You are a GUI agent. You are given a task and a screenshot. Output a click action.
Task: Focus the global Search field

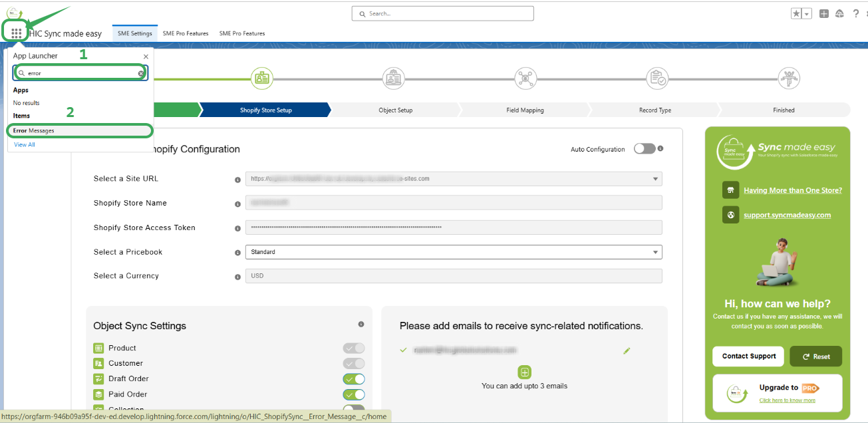[442, 13]
